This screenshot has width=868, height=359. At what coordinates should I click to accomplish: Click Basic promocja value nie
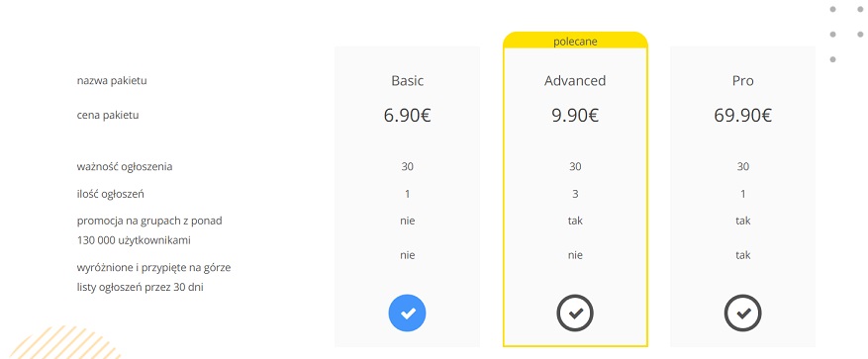pos(408,221)
